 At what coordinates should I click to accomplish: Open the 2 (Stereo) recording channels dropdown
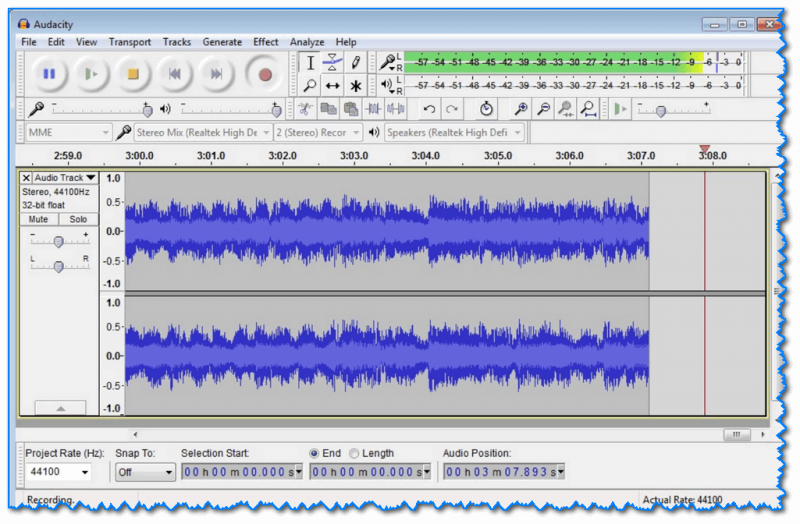(318, 133)
